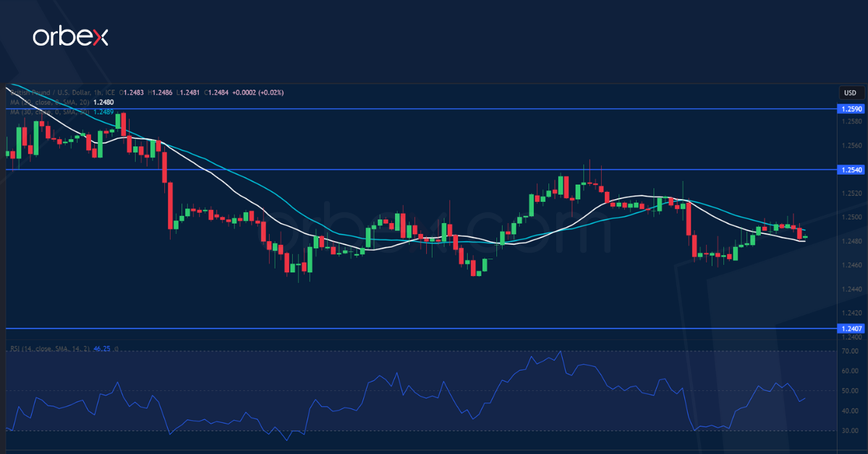
Task: Click the MA 30 indicator legend
Action: coord(49,112)
